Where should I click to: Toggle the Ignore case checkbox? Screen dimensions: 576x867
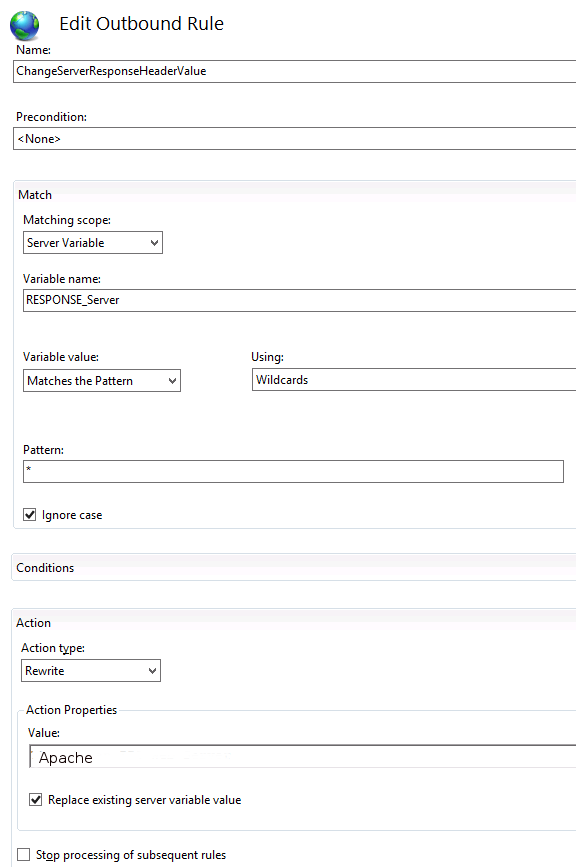coord(30,515)
